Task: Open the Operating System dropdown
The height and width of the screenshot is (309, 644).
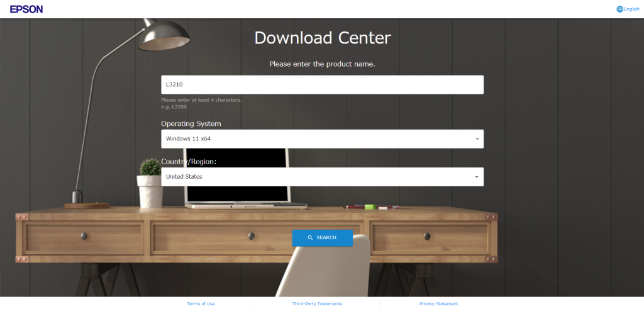Action: pos(323,139)
